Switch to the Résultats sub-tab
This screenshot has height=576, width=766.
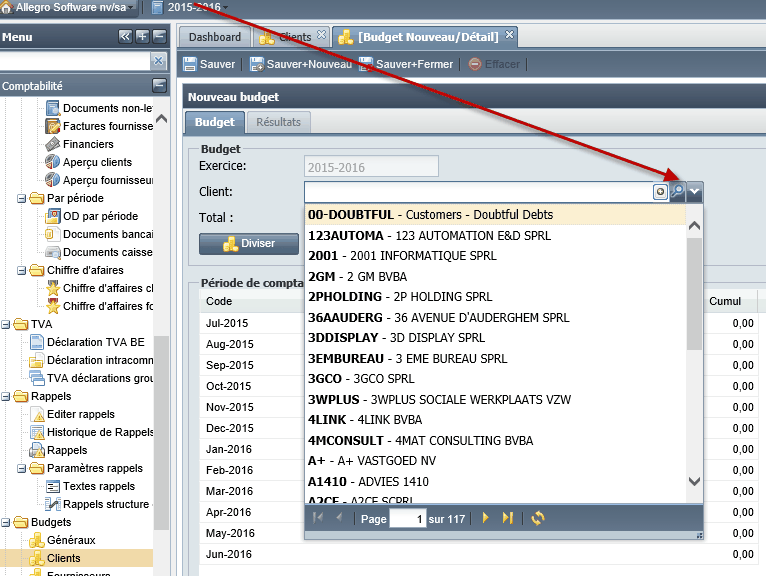[x=278, y=122]
